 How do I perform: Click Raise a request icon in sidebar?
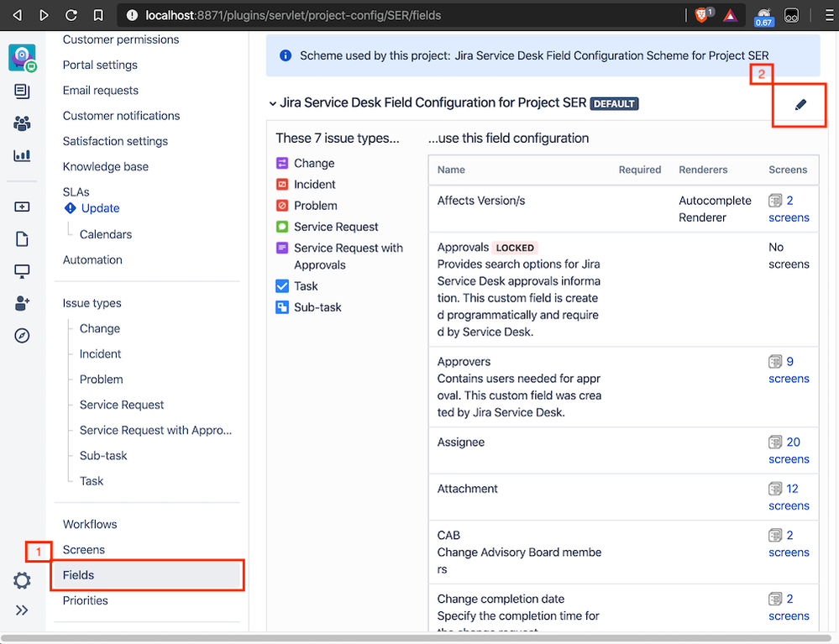[22, 207]
